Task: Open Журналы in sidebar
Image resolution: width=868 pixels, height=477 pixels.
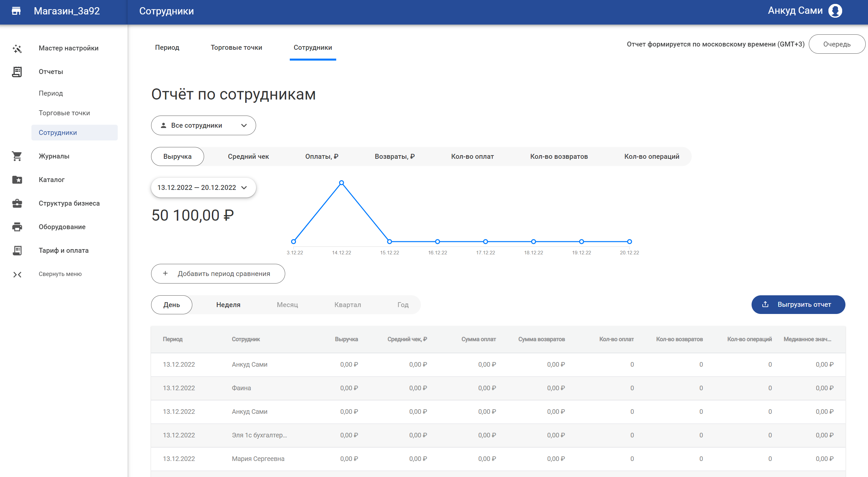Action: pyautogui.click(x=54, y=156)
